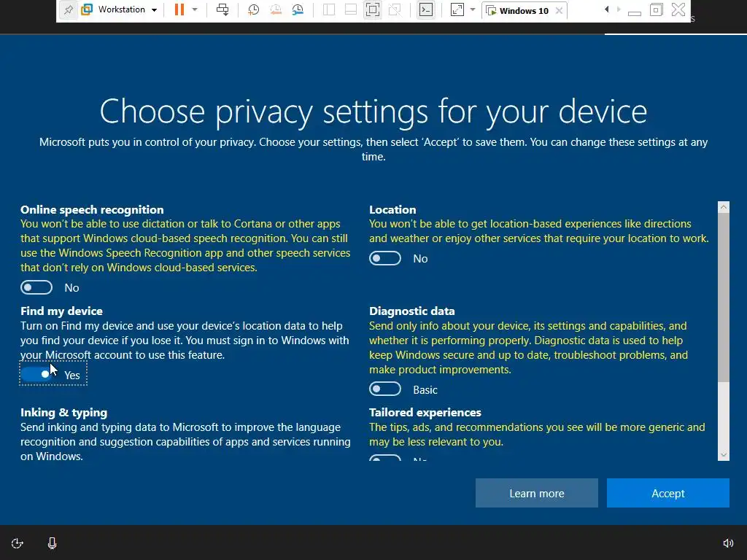Click the volume speaker icon

(728, 543)
